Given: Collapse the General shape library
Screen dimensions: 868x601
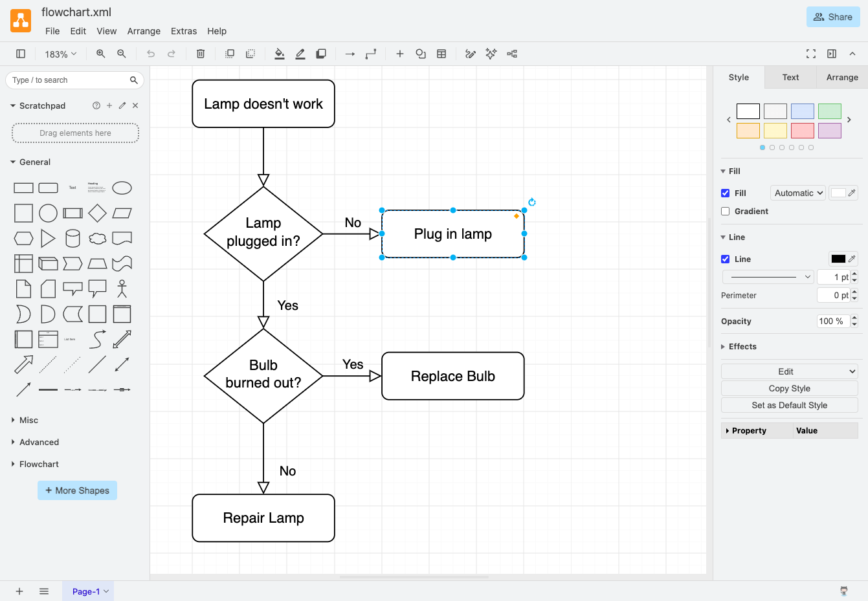Looking at the screenshot, I should click(x=30, y=162).
